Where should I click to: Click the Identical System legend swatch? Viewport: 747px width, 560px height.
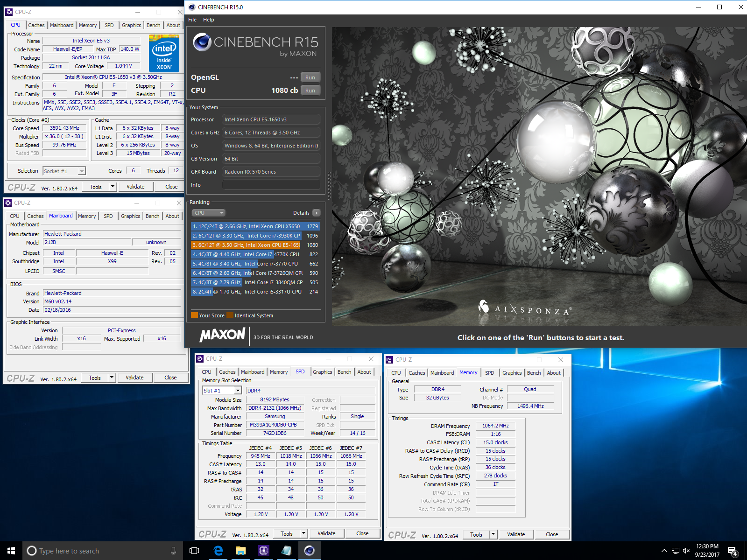[230, 315]
